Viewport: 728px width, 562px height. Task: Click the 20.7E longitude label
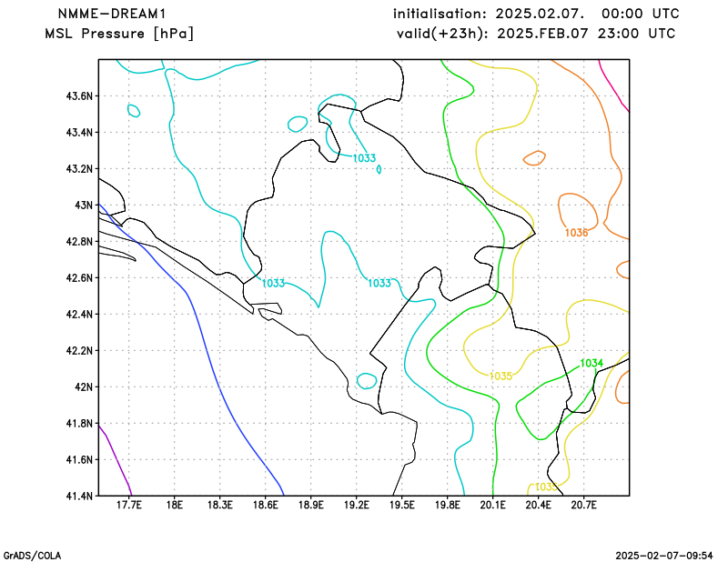[584, 506]
